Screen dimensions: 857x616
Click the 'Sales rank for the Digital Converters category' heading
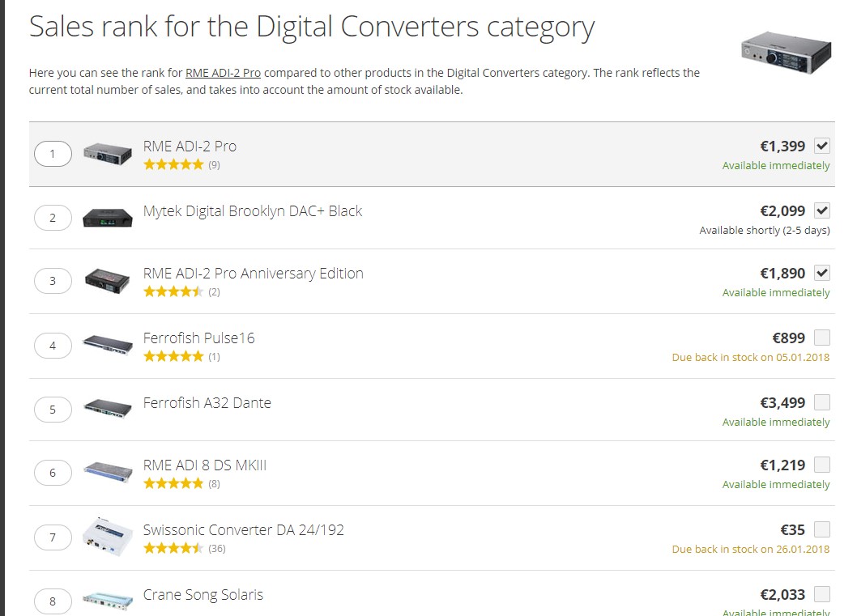(312, 28)
